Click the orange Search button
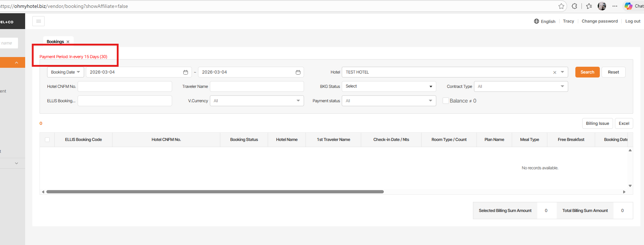The image size is (644, 245). 588,72
